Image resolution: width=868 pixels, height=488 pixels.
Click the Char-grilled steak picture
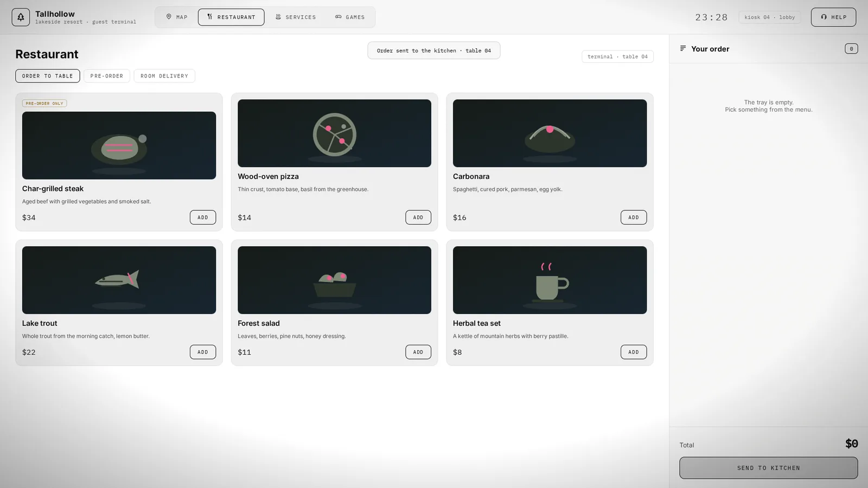pyautogui.click(x=119, y=145)
